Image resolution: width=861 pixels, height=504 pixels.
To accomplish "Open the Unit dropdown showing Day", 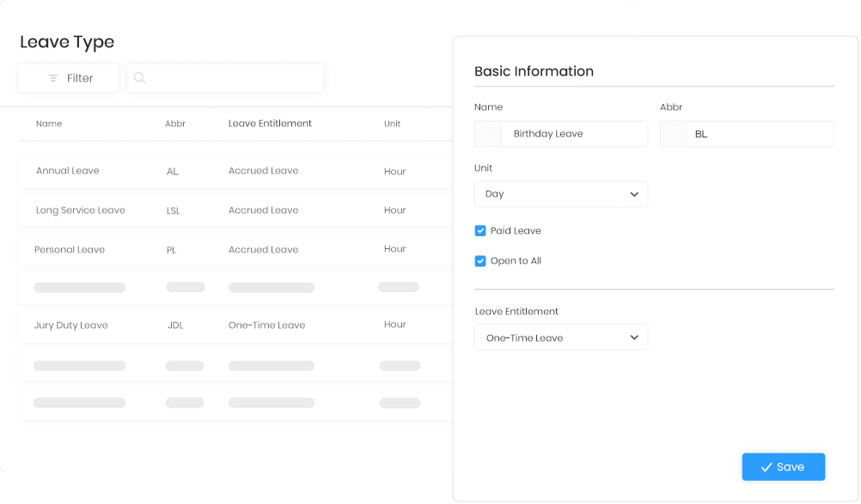I will (560, 194).
